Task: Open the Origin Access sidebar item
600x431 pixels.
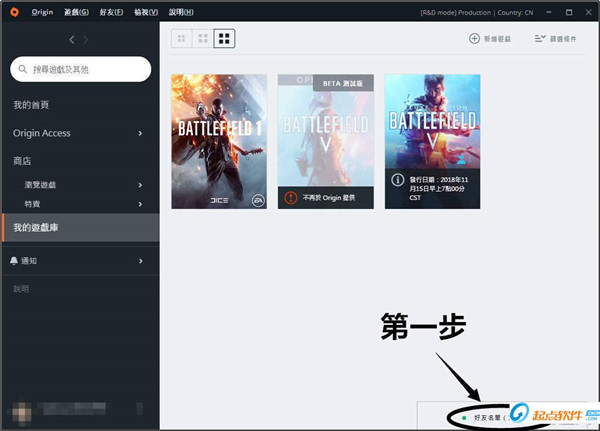Action: point(42,133)
